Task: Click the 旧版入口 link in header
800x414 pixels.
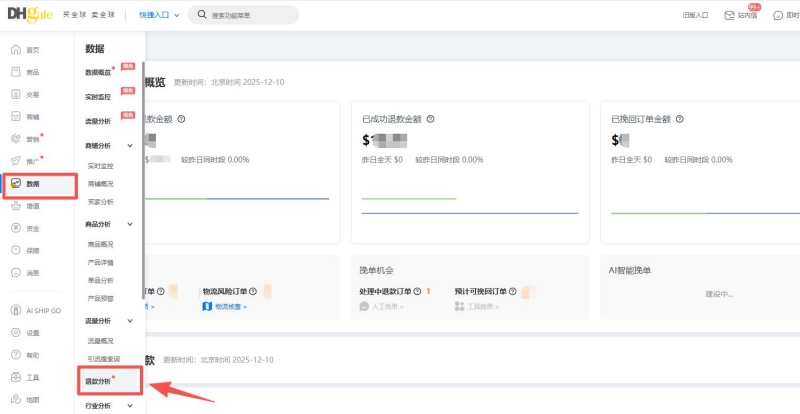Action: 695,15
